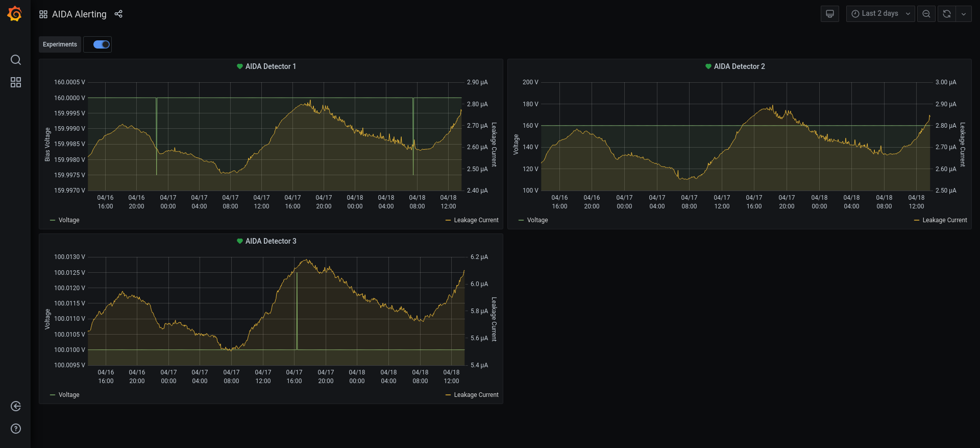Open the help icon in sidebar
The height and width of the screenshot is (448, 980).
[16, 429]
